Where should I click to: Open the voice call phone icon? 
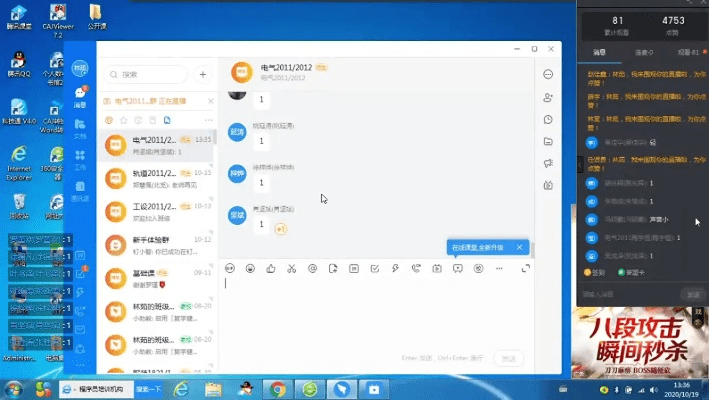click(x=416, y=268)
